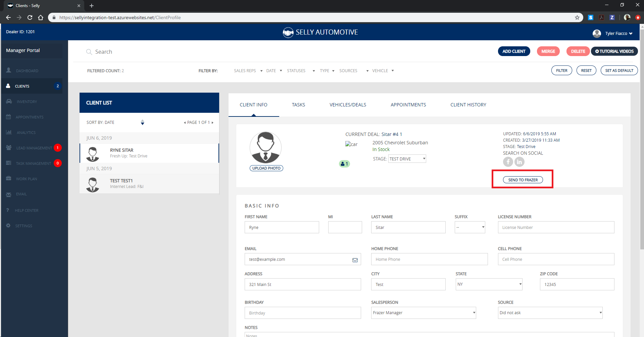Viewport: 644px width, 337px height.
Task: Click the Search clients field
Action: [104, 52]
